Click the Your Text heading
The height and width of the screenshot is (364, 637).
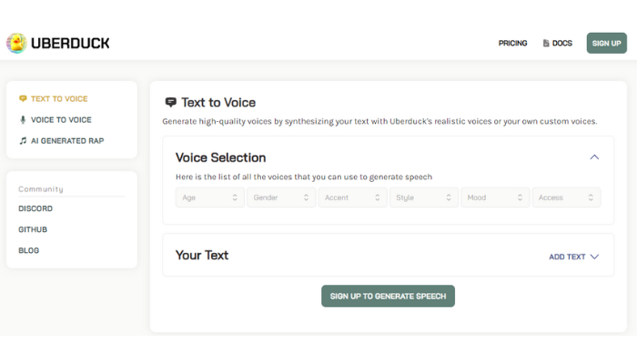[x=202, y=255]
